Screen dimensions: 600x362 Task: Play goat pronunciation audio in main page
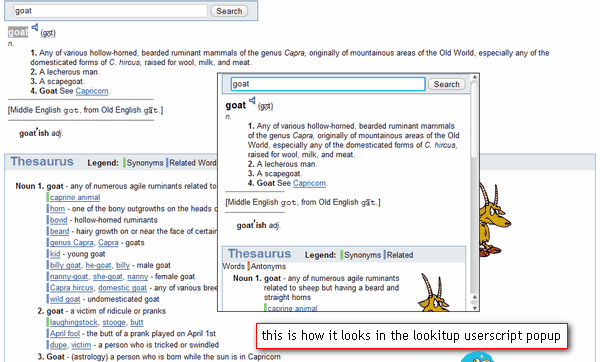[x=35, y=27]
